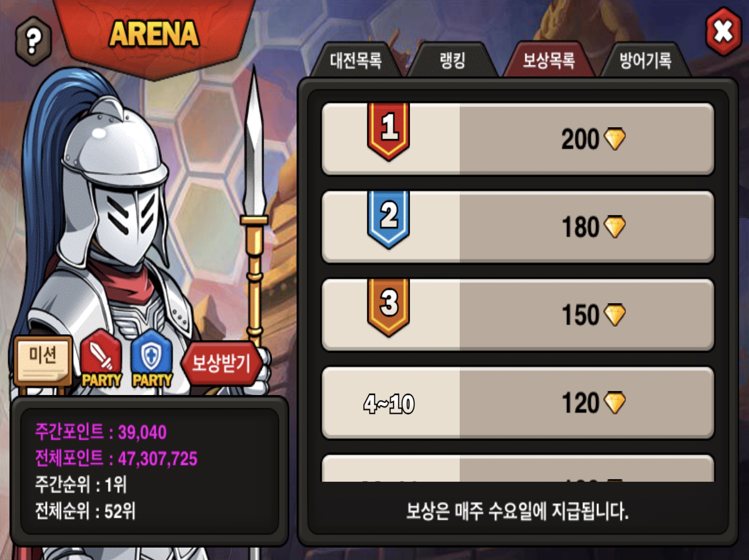Open the red sword attack PARTY icon

[101, 358]
